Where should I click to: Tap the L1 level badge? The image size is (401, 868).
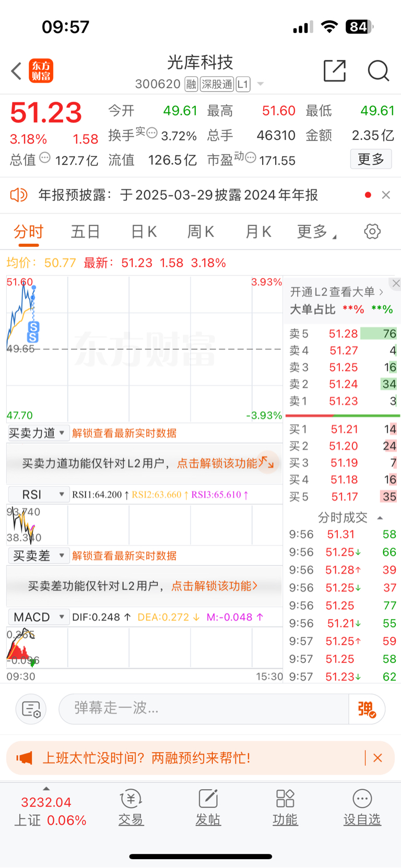243,84
